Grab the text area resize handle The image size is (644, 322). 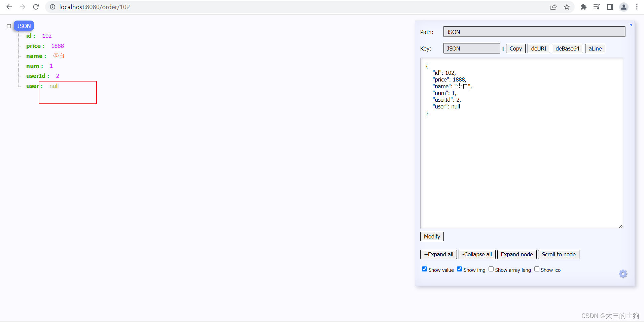621,226
